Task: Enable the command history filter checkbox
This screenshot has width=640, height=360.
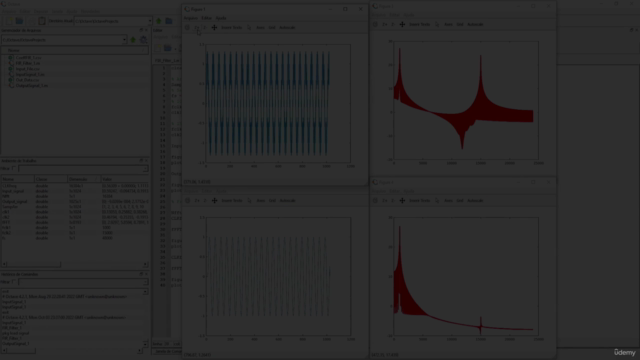Action: 14,282
